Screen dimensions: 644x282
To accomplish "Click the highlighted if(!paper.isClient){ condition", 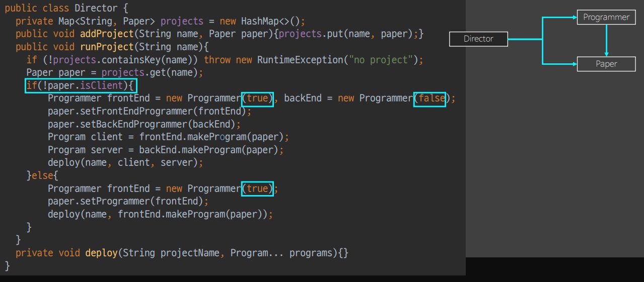I will (81, 85).
